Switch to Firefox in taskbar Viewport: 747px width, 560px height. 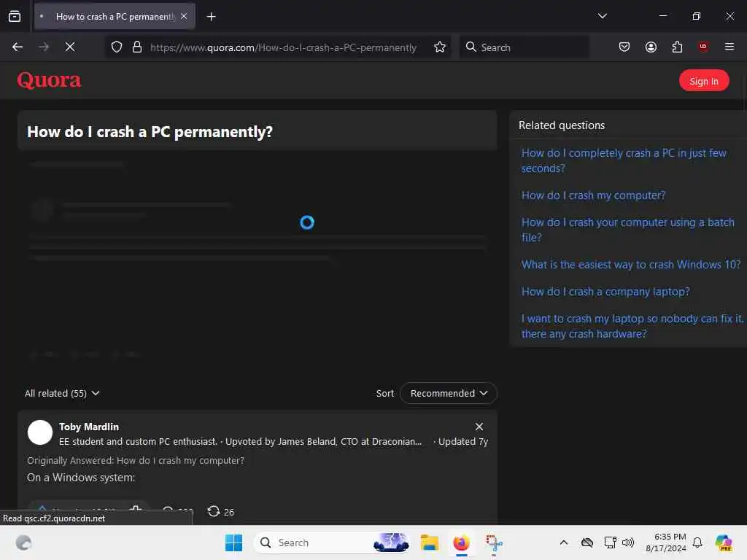pos(461,542)
